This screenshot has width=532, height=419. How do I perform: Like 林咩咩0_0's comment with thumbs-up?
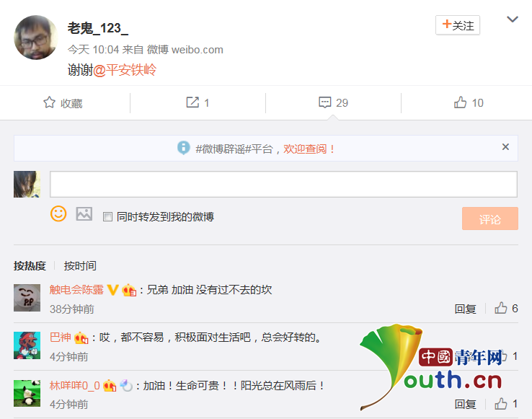point(501,404)
